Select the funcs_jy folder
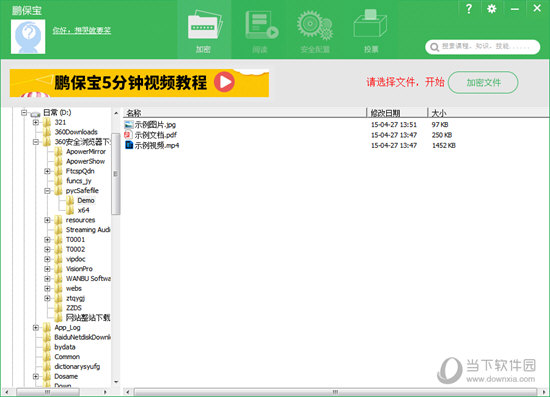The height and width of the screenshot is (397, 550). (79, 181)
